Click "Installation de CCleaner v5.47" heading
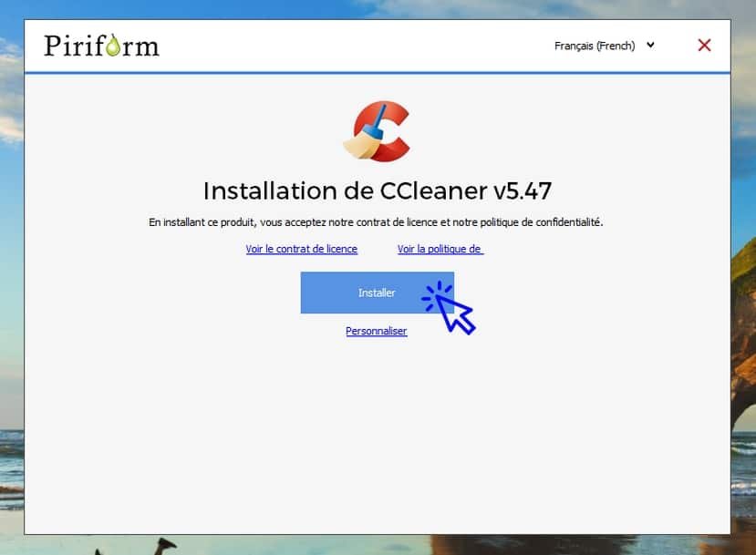756x555 pixels. click(x=377, y=190)
